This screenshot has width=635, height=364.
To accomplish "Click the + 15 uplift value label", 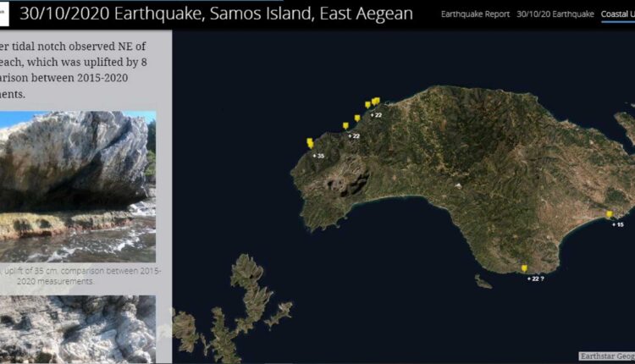I will 617,224.
